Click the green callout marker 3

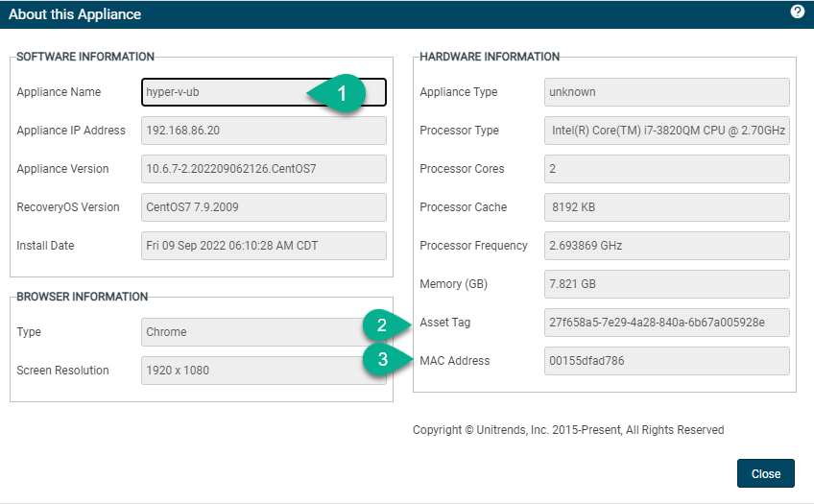[x=387, y=359]
